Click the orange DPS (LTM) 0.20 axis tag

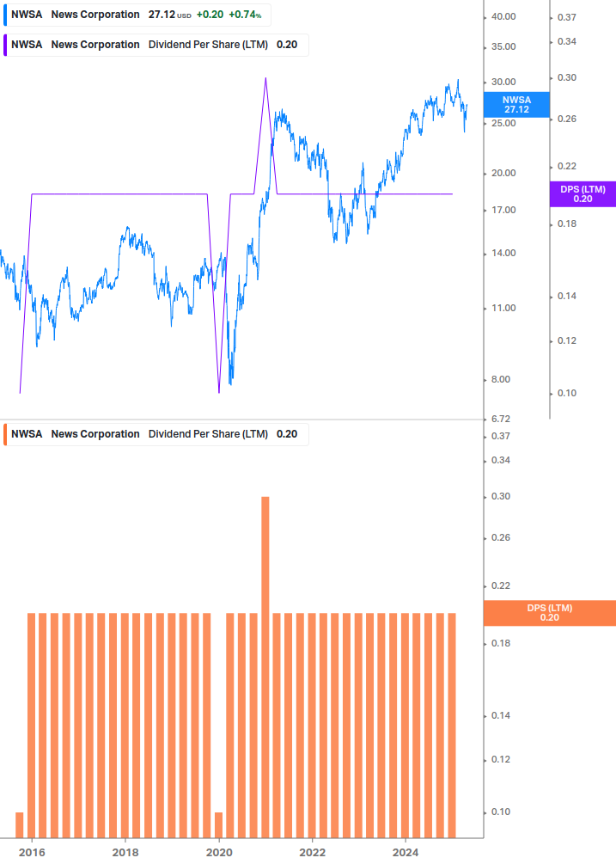[549, 613]
